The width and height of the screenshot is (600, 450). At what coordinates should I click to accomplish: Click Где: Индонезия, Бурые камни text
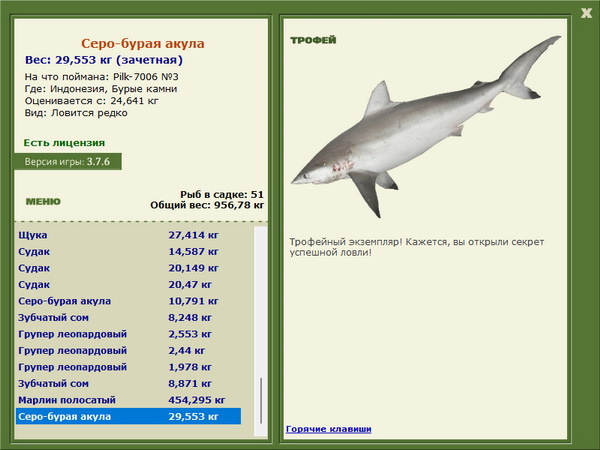[x=101, y=89]
